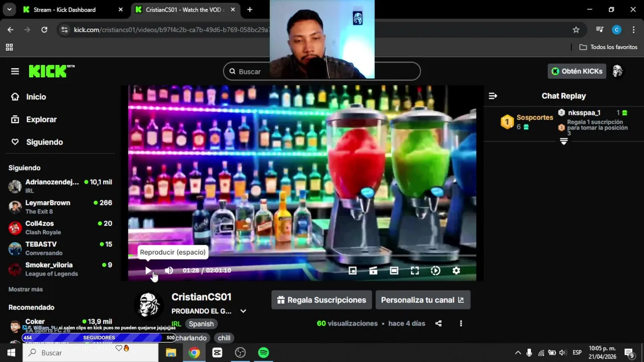This screenshot has height=362, width=644.
Task: Select the chill tag
Action: tap(224, 338)
